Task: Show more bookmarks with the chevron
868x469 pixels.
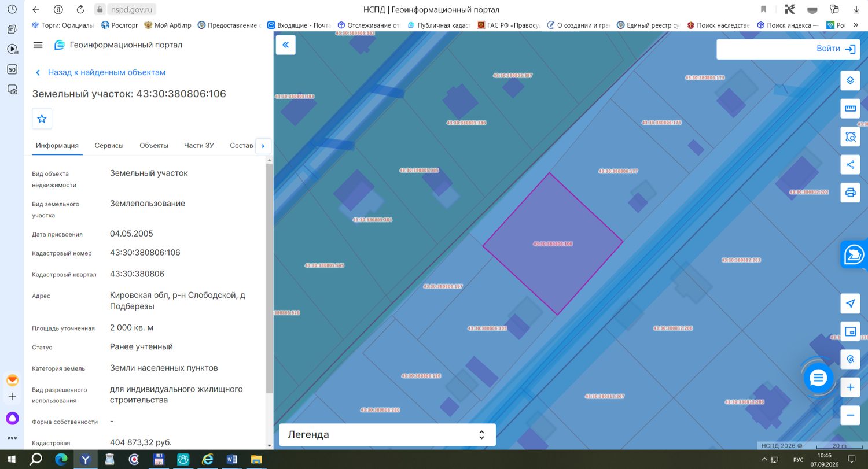Action: click(x=856, y=25)
